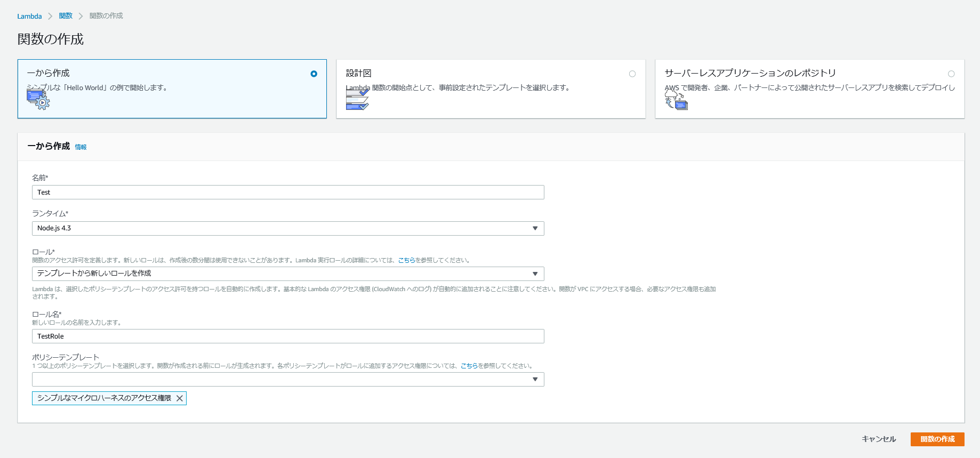Click the キャンセル button
980x458 pixels.
tap(879, 439)
